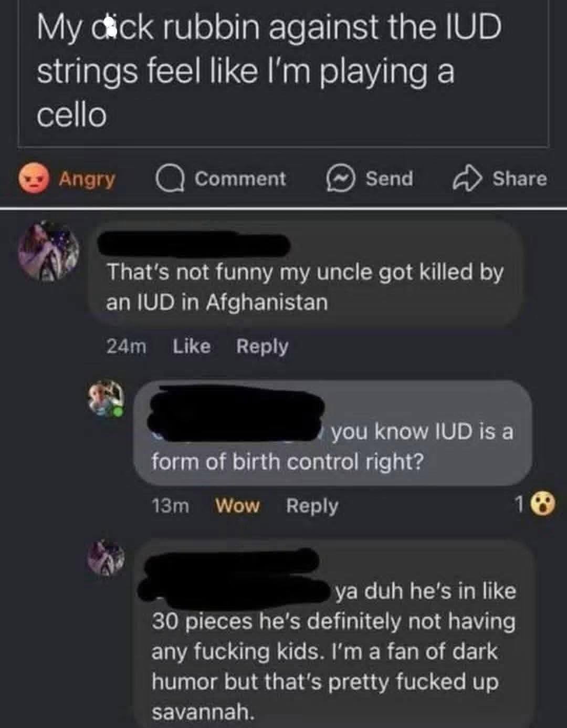Click the Comment speech bubble icon
The image size is (567, 728).
point(170,179)
